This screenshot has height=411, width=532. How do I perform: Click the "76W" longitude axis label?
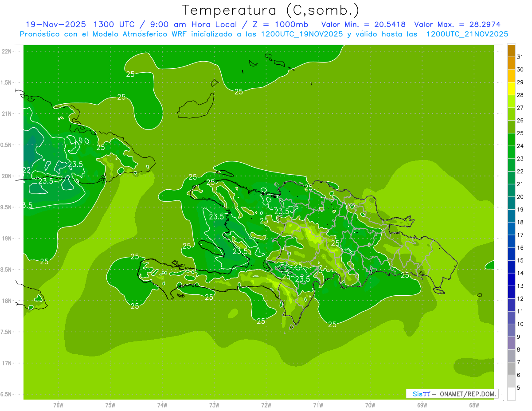[58, 405]
